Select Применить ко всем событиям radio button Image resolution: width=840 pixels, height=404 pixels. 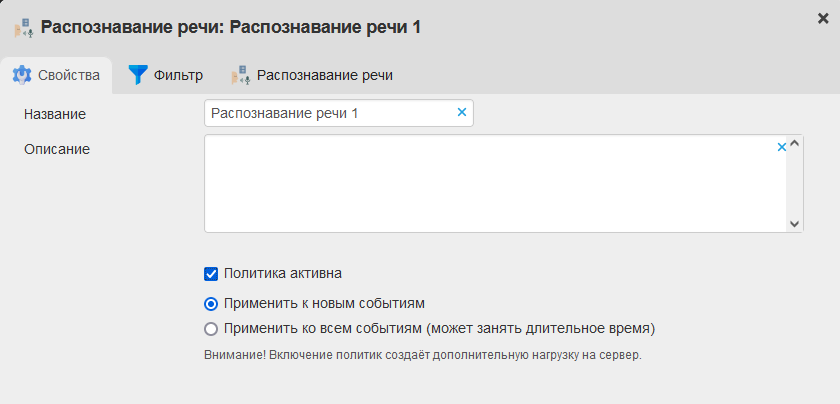pos(211,328)
